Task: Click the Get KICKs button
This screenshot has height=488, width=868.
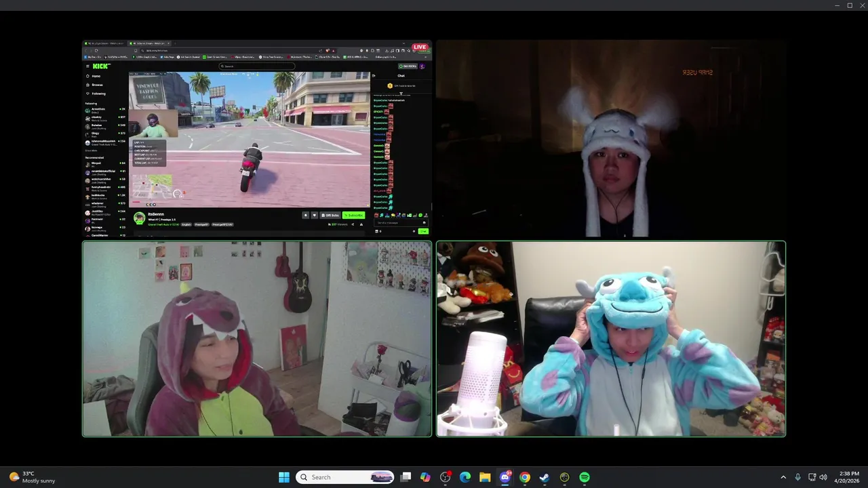Action: coord(408,66)
